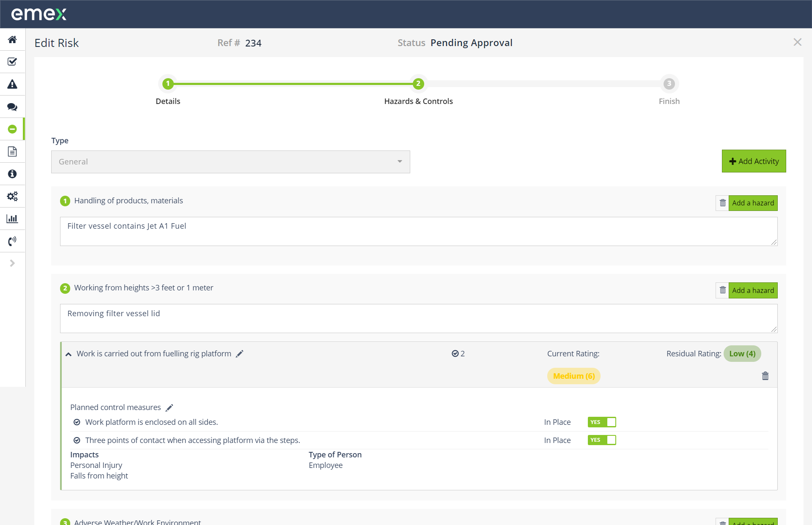Screen dimensions: 812x525
Task: Select the incidents warning triangle in sidebar
Action: (12, 84)
